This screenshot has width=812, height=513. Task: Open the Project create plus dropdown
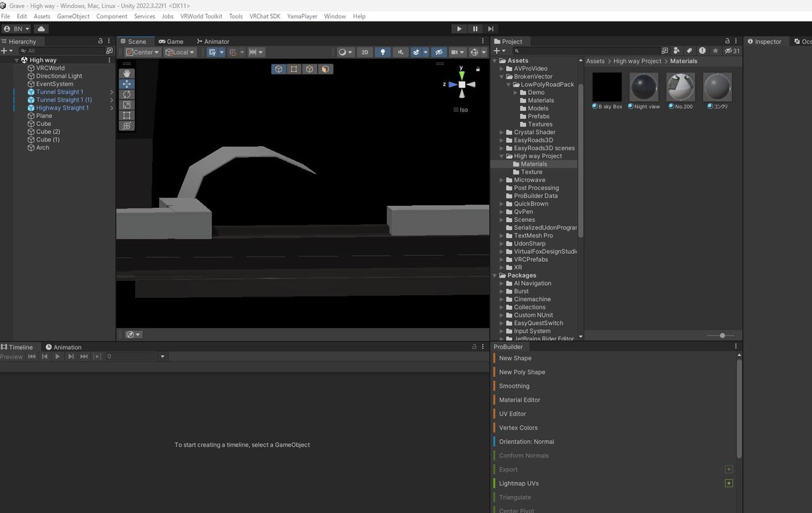coord(500,51)
